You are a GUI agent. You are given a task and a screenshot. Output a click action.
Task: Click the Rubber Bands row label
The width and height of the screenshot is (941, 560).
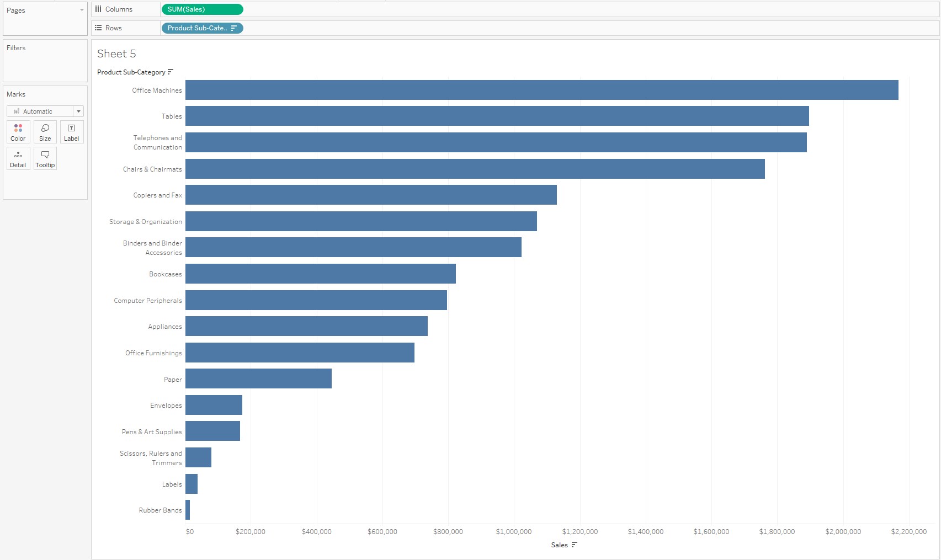[x=160, y=510]
